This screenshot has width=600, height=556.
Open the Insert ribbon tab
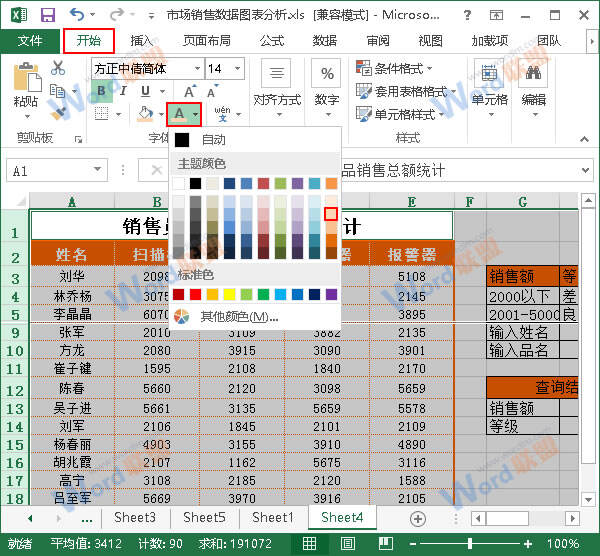tap(142, 41)
